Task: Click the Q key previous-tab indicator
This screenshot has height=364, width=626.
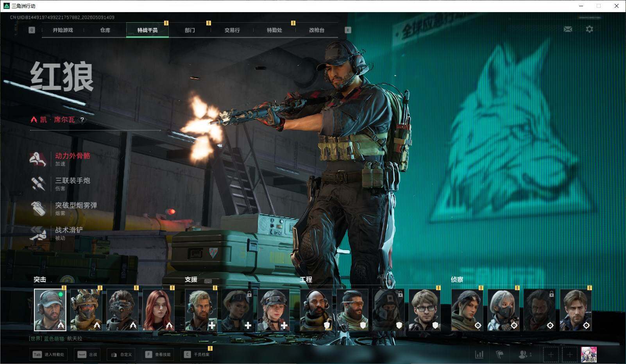Action: (32, 30)
